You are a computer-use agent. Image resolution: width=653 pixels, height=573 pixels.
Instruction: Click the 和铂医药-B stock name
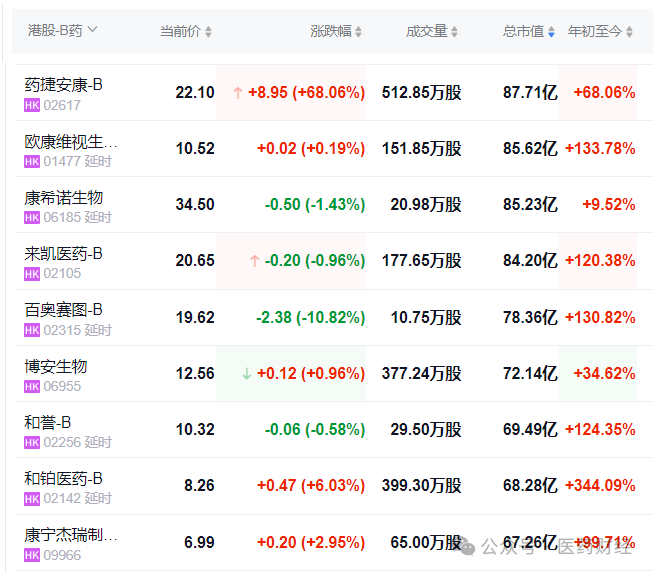[x=63, y=478]
